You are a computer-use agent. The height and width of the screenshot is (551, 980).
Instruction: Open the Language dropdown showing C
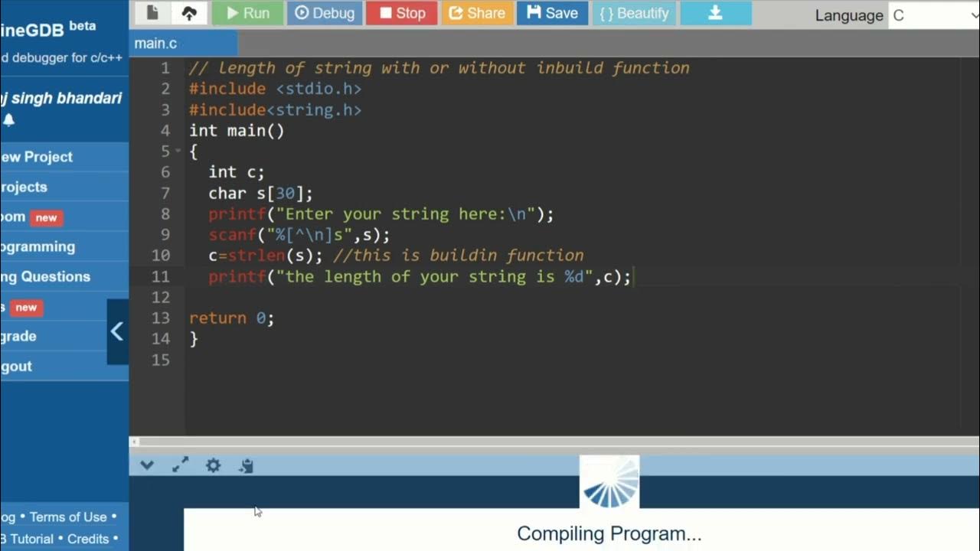click(x=934, y=15)
